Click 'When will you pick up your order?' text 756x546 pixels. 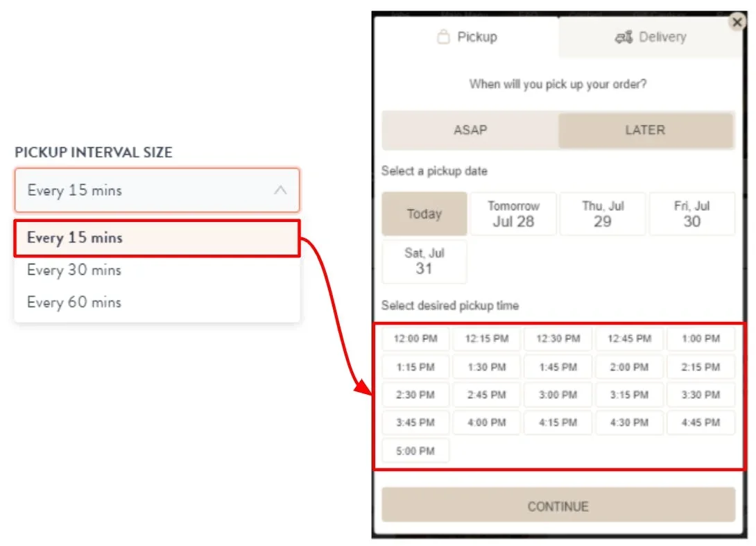558,85
